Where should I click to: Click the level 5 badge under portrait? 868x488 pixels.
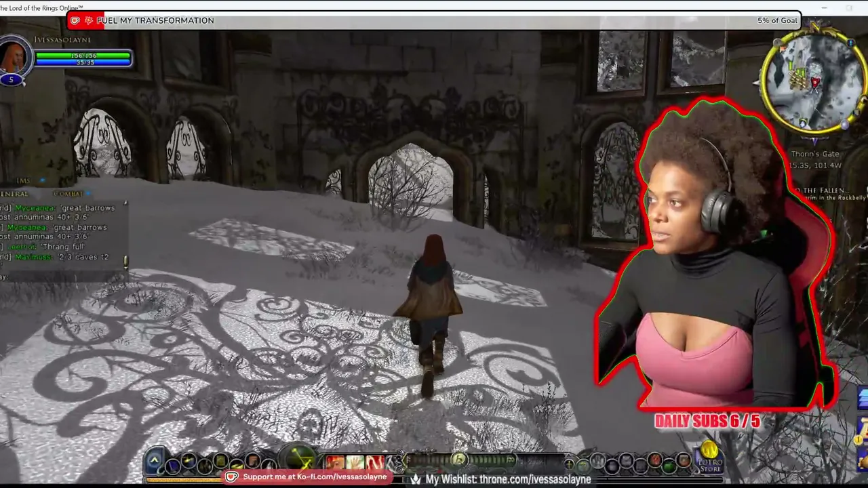click(x=11, y=79)
